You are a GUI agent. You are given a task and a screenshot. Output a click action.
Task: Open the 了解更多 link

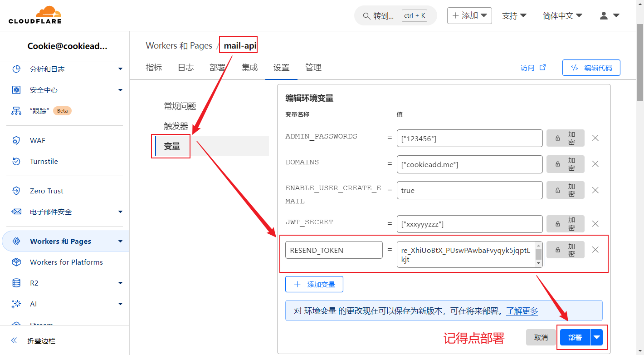coord(522,311)
